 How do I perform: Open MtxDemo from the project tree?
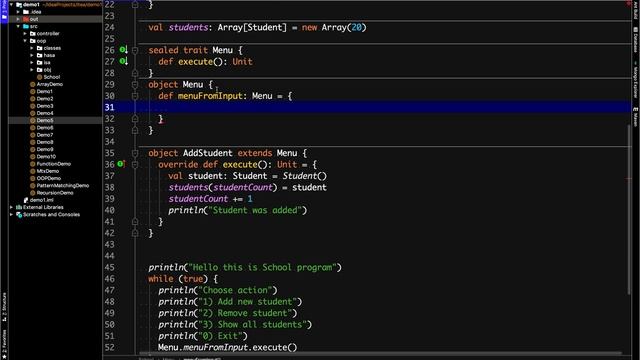click(48, 171)
